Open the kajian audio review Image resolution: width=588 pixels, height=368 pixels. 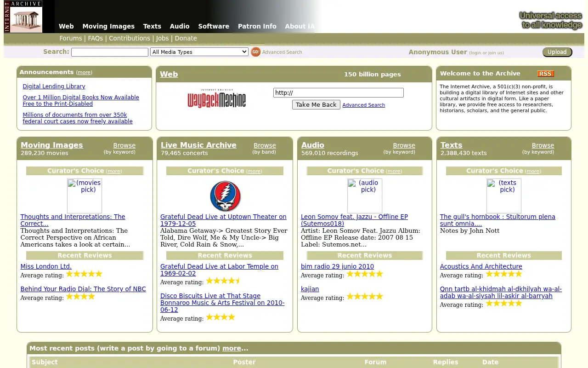click(x=310, y=289)
